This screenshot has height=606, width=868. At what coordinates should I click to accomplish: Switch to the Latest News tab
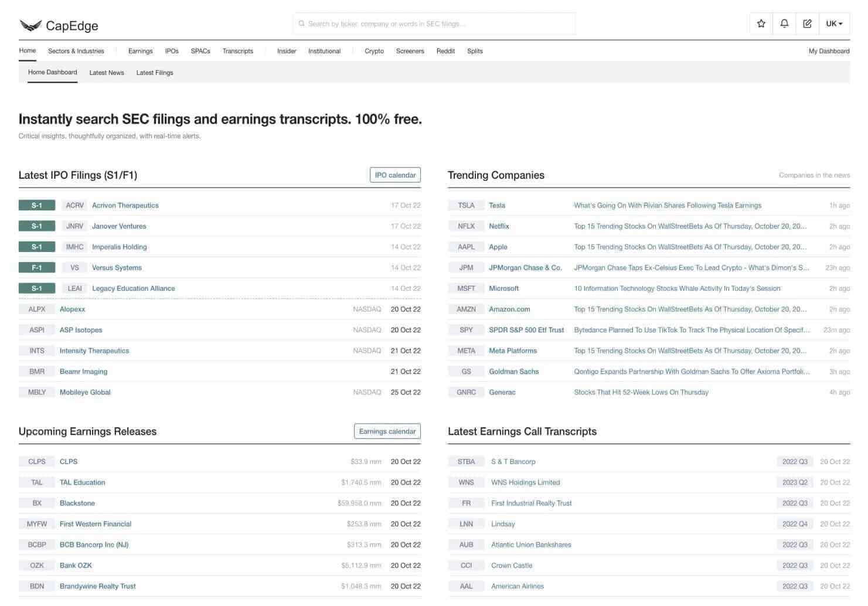point(107,73)
